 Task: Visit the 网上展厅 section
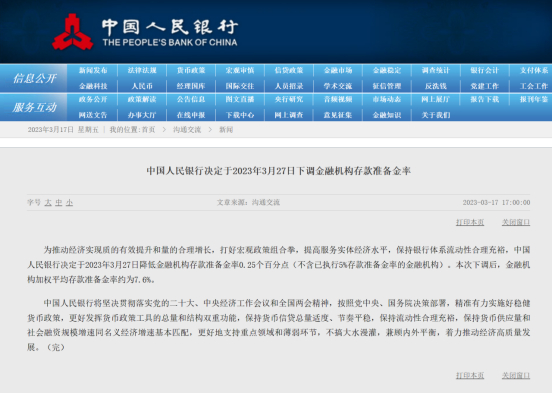click(x=436, y=99)
